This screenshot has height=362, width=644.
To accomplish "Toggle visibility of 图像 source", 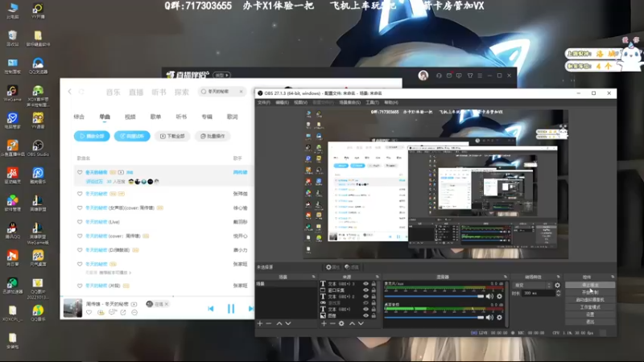I will (365, 315).
